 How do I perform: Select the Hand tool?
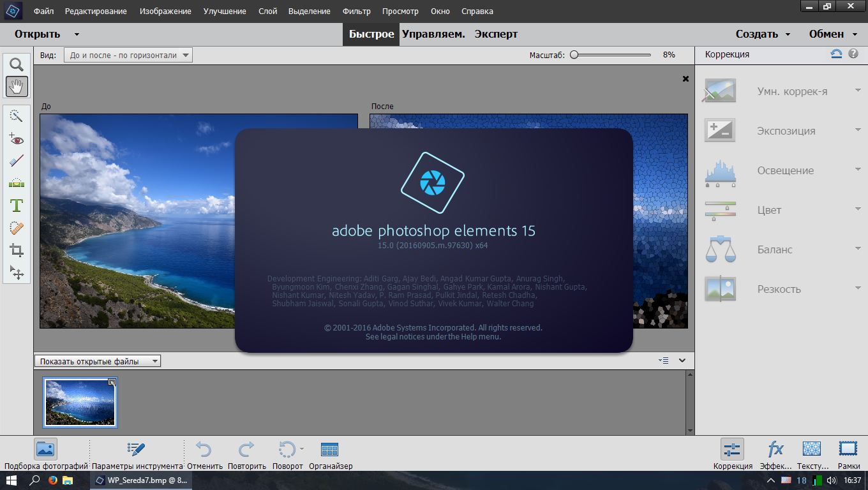point(17,86)
